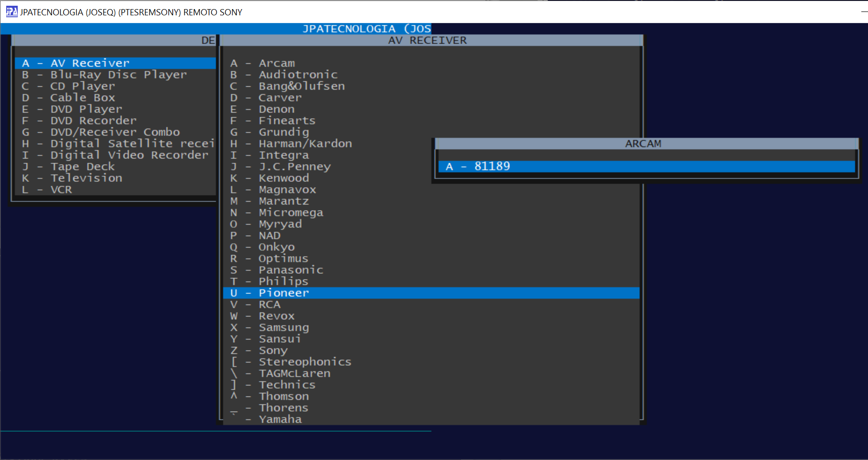Select code 81189 in ARCAM popup
This screenshot has width=868, height=460.
pyautogui.click(x=647, y=167)
